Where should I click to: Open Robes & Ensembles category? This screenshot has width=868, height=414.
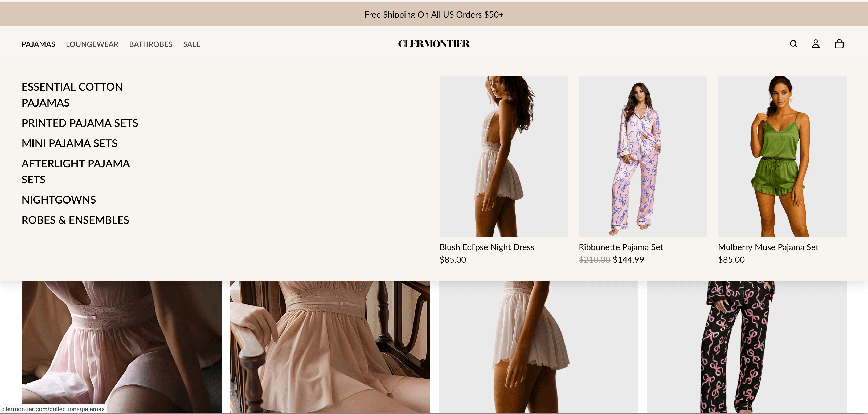(75, 220)
